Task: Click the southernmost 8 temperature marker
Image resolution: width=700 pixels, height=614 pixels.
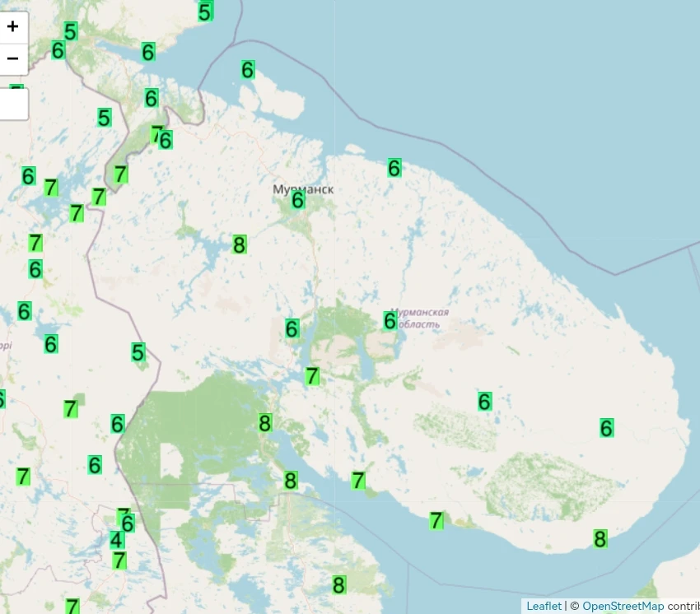Action: point(338,585)
